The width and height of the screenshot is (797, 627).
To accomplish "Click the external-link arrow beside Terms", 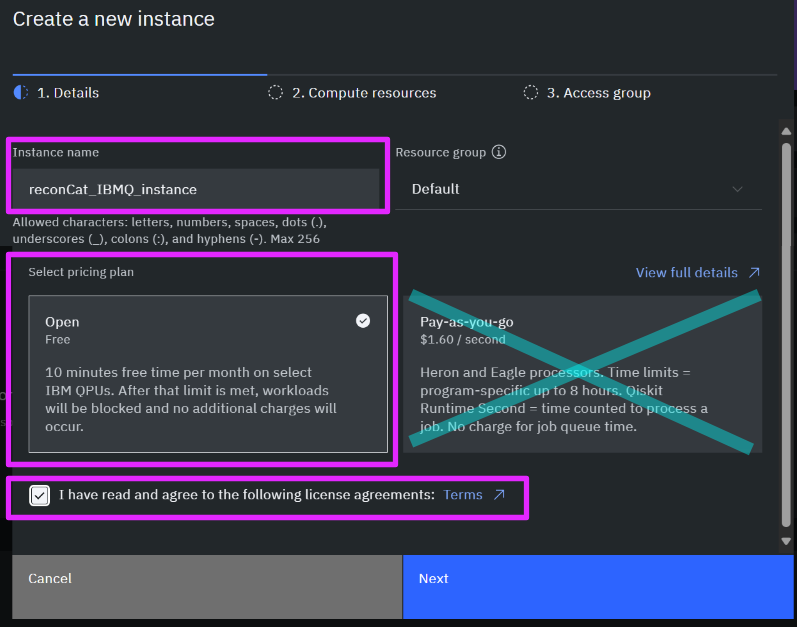I will pyautogui.click(x=500, y=494).
